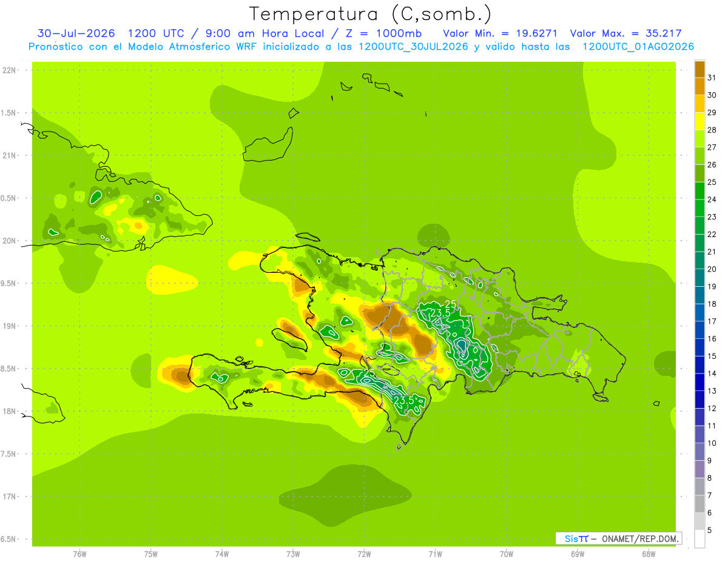Click longitude axis label "74W"

222,554
